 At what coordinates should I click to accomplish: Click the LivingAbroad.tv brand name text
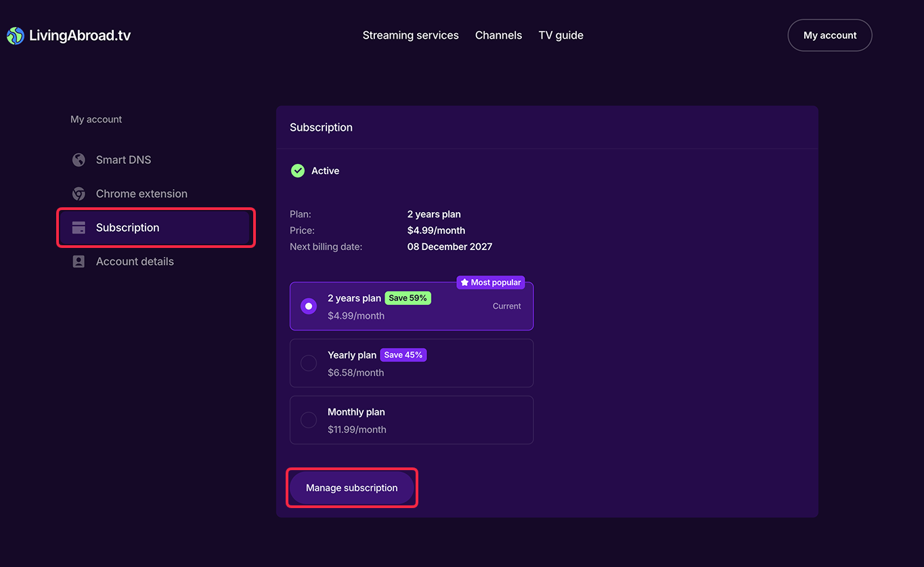(x=80, y=36)
